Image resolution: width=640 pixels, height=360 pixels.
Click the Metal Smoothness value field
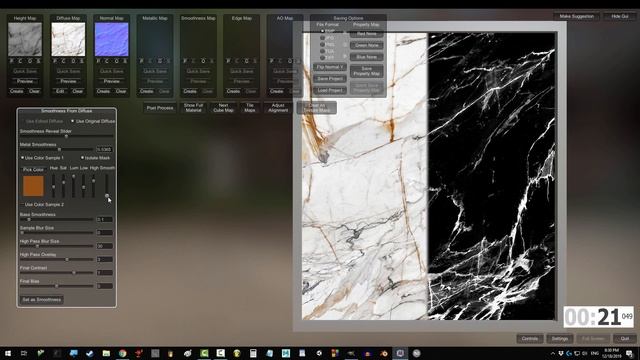[104, 150]
